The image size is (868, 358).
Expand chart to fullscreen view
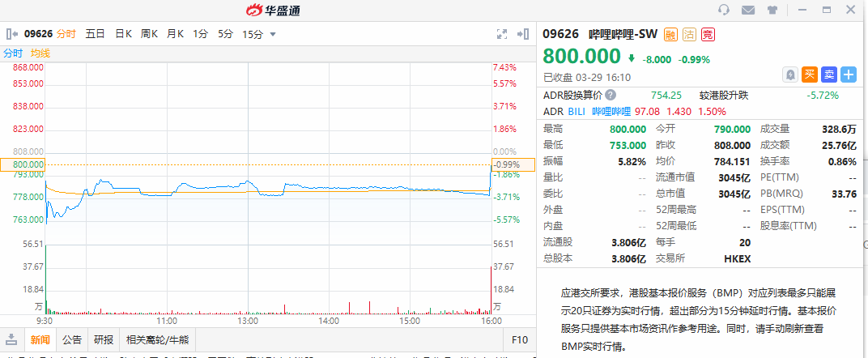tap(501, 34)
